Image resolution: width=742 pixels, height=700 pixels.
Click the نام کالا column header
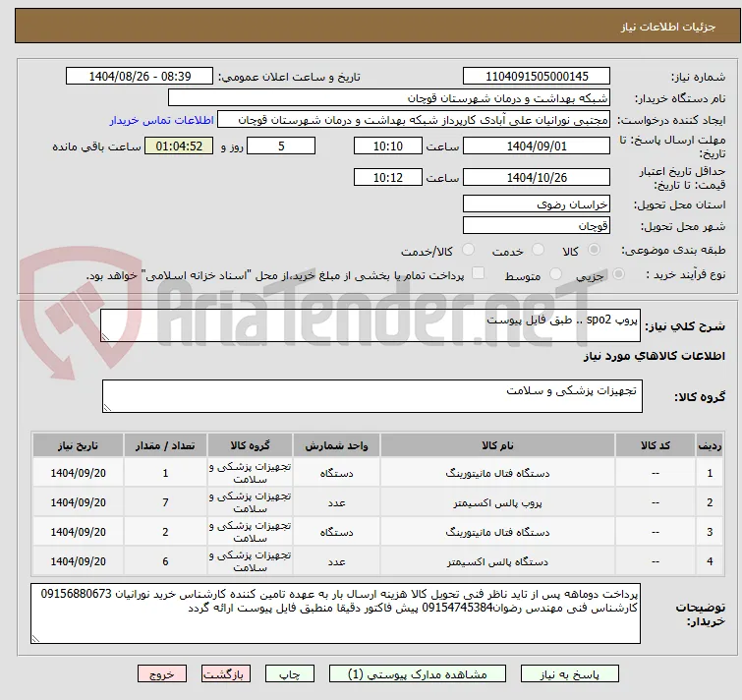(x=497, y=445)
